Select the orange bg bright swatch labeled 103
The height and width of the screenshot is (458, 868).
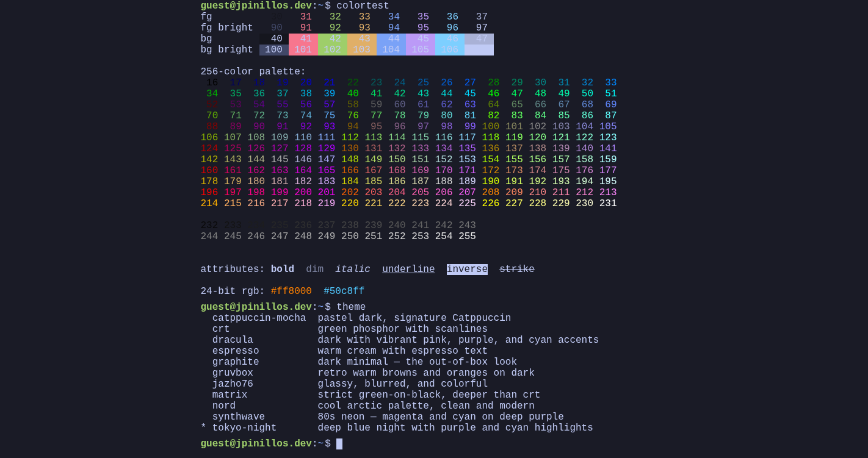tap(362, 50)
